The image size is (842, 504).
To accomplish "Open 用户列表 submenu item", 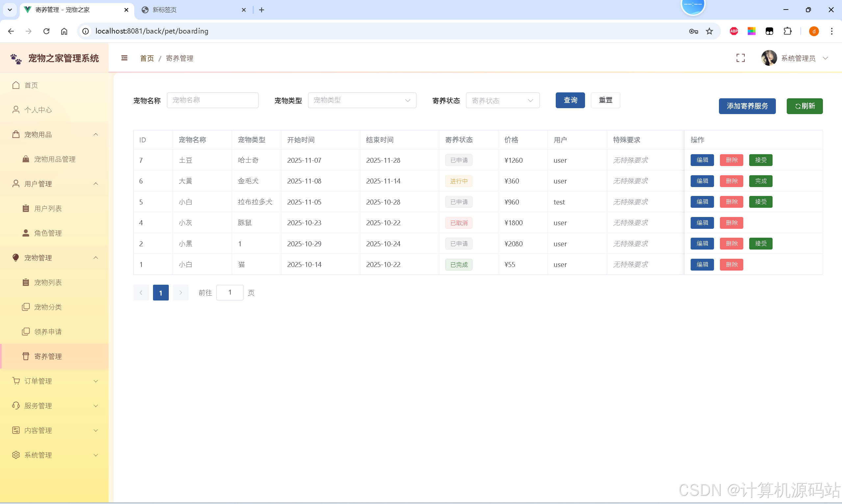I will 54,208.
